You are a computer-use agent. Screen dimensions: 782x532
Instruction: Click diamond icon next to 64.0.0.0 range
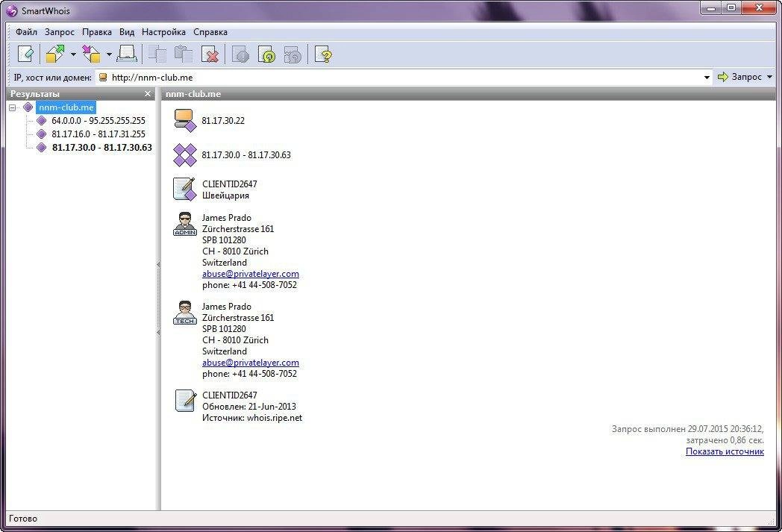tap(42, 121)
